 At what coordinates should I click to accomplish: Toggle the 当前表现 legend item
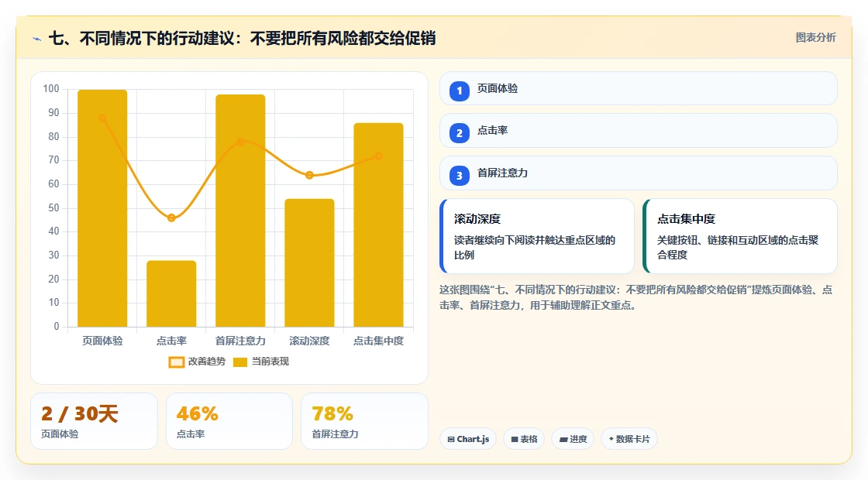point(260,362)
